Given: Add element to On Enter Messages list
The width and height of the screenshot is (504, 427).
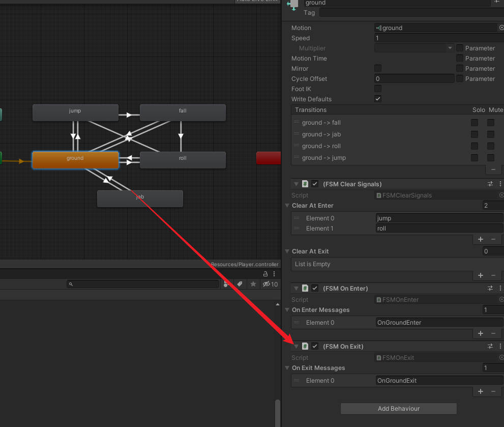Looking at the screenshot, I should pyautogui.click(x=481, y=333).
